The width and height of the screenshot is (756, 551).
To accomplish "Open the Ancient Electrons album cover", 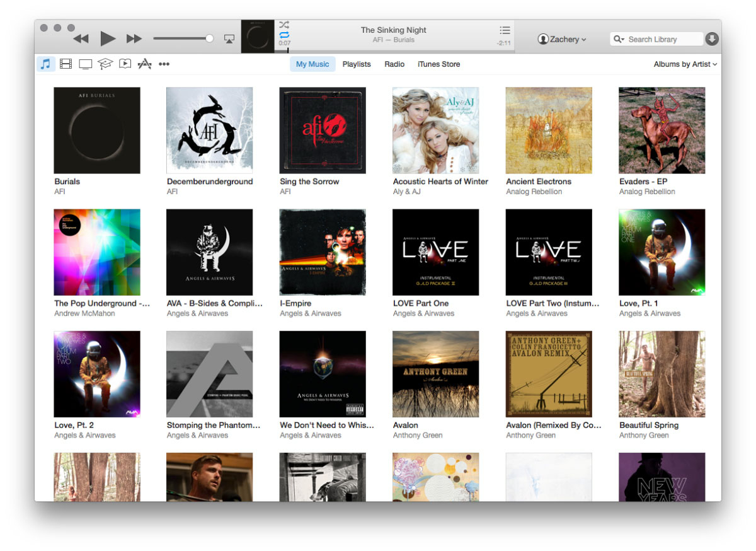I will 549,130.
